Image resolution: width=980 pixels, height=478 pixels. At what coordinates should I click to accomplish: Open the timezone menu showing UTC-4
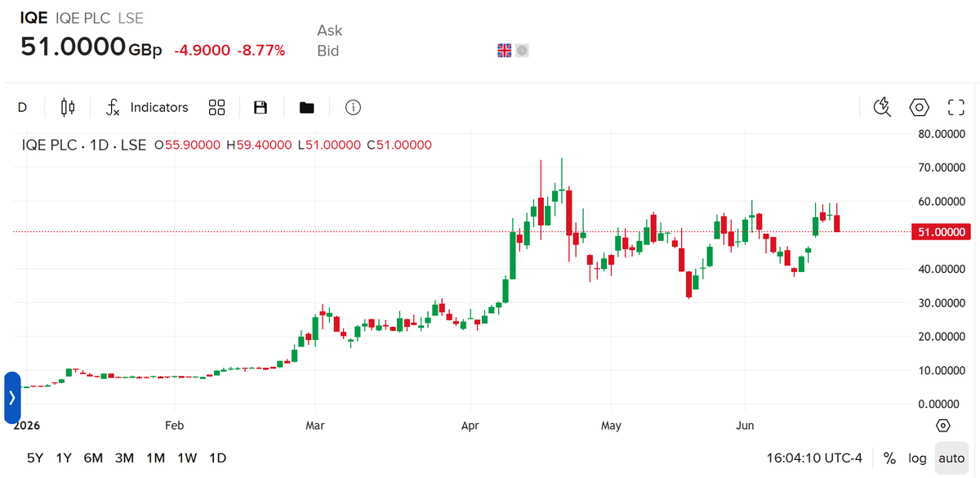[813, 458]
